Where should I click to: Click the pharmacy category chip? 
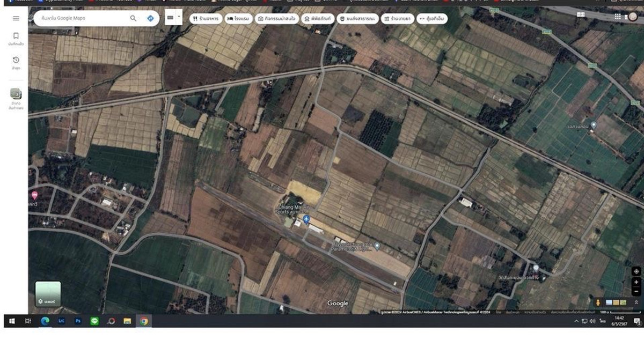(397, 19)
